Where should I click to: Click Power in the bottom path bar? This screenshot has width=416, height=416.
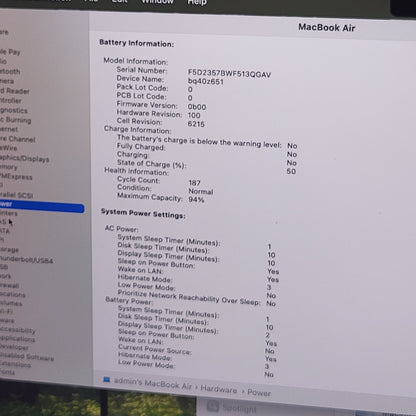coord(259,393)
